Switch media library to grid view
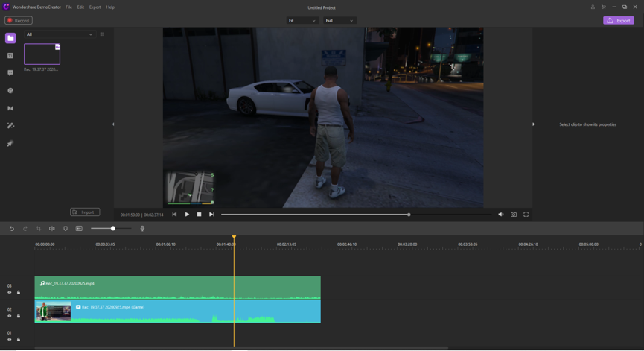The width and height of the screenshot is (644, 351). pos(102,34)
